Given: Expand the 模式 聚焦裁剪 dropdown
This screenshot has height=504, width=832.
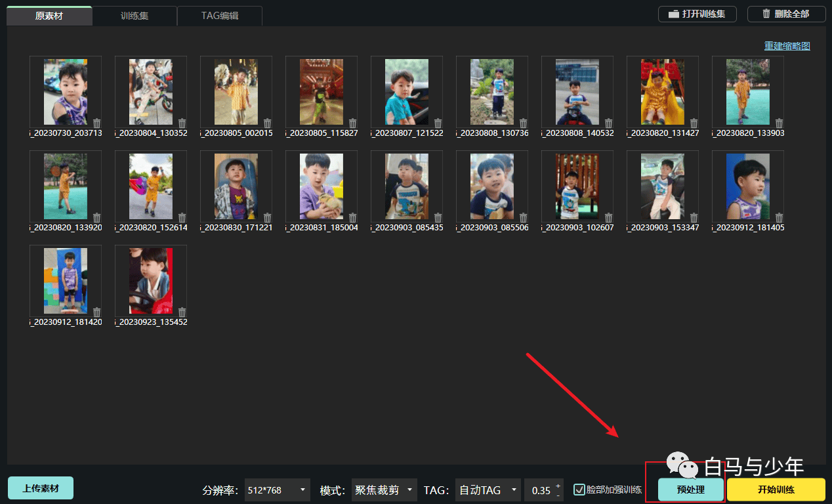Looking at the screenshot, I should pos(385,490).
